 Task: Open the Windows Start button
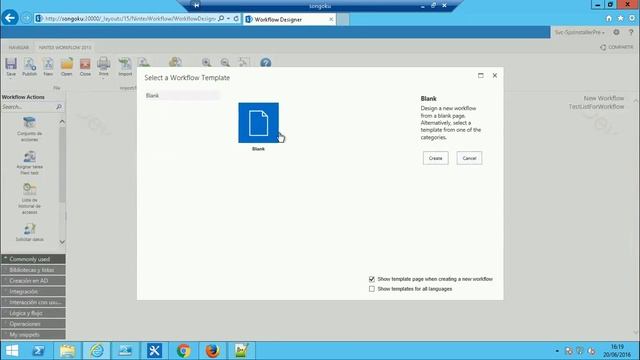(12, 351)
